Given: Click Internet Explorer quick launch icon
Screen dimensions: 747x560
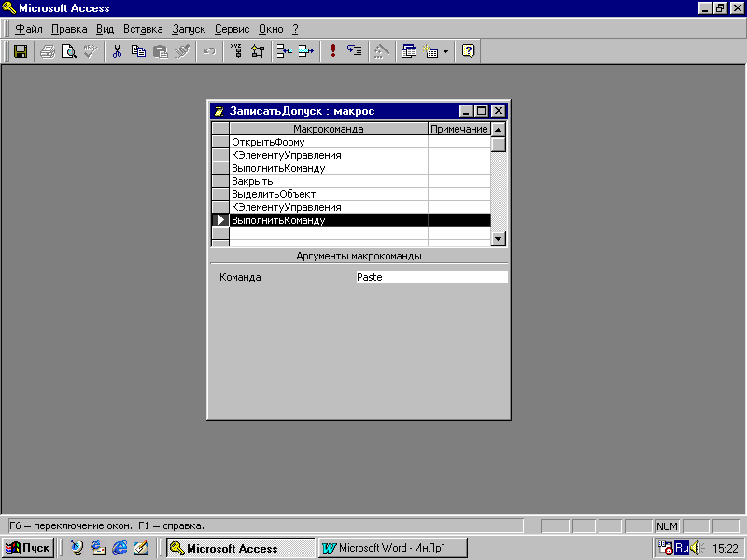Looking at the screenshot, I should click(120, 548).
